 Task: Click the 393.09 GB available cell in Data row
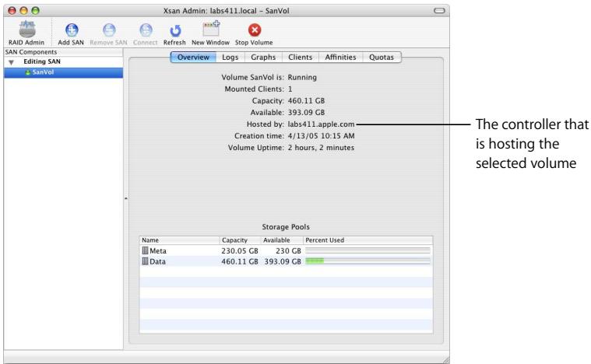tap(283, 261)
